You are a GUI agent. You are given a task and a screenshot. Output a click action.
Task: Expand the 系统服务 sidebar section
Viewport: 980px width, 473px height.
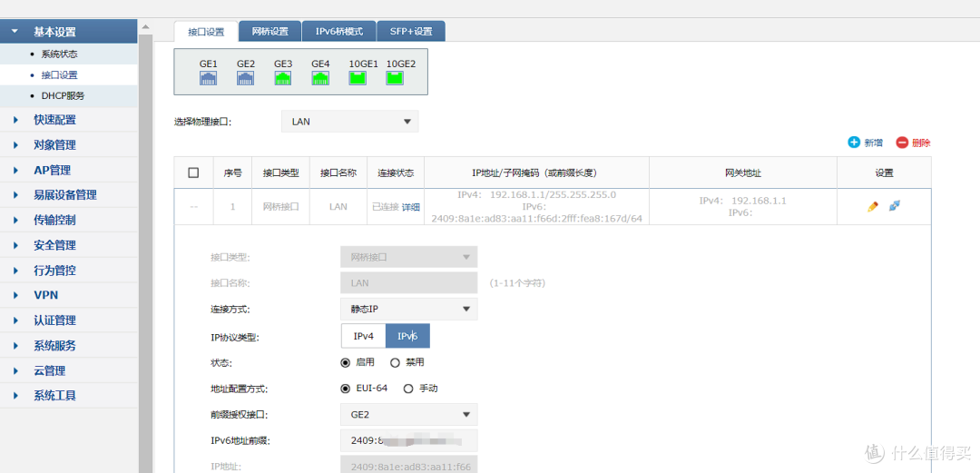tap(69, 345)
